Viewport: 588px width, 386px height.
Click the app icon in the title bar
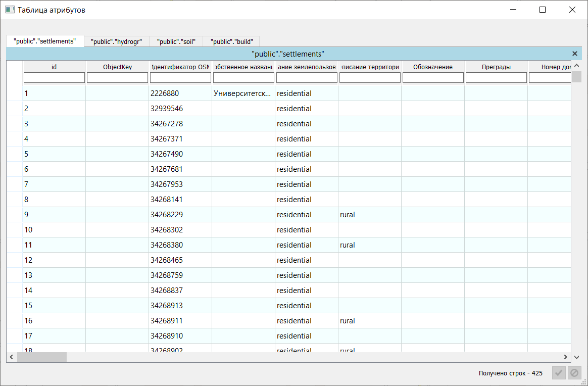10,10
